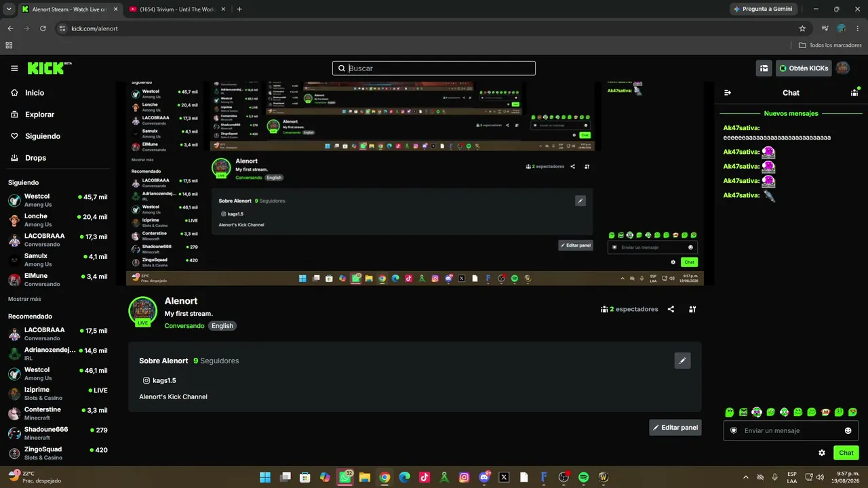Open TikTok from the taskbar
The image size is (868, 488).
tap(425, 477)
